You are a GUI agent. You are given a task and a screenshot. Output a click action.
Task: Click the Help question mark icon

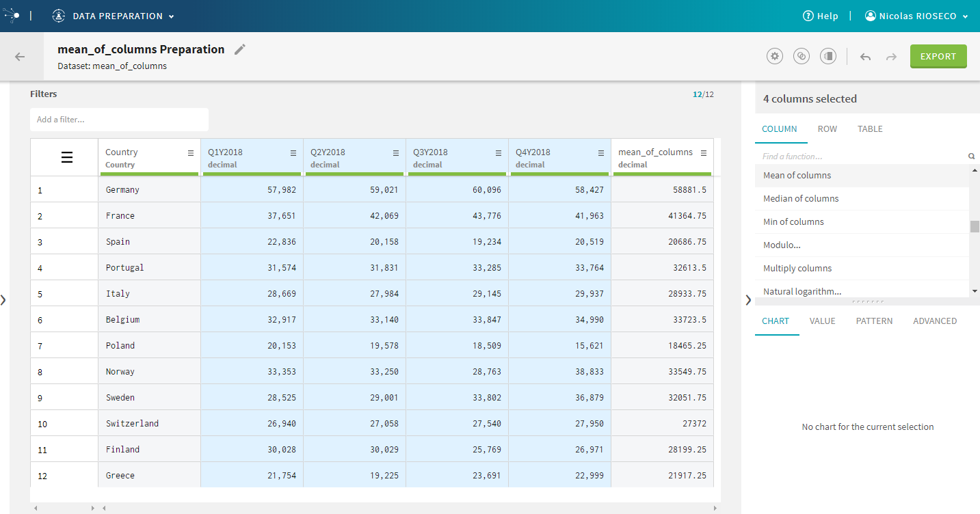coord(808,16)
